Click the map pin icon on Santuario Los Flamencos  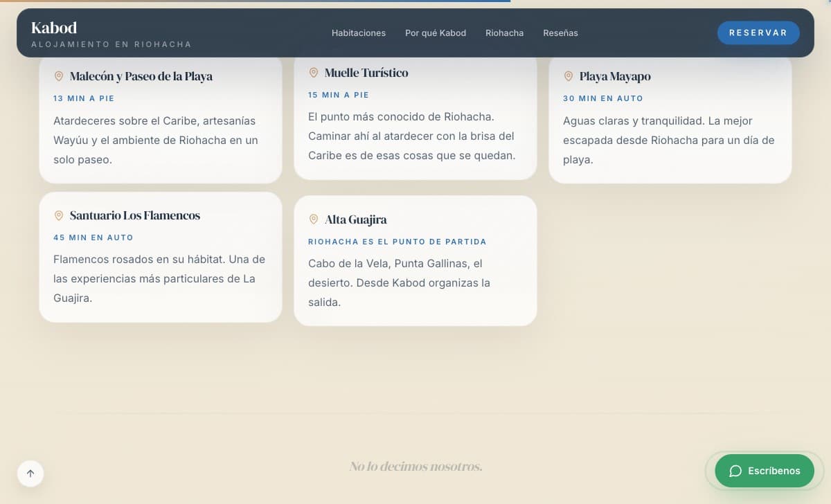[x=59, y=215]
